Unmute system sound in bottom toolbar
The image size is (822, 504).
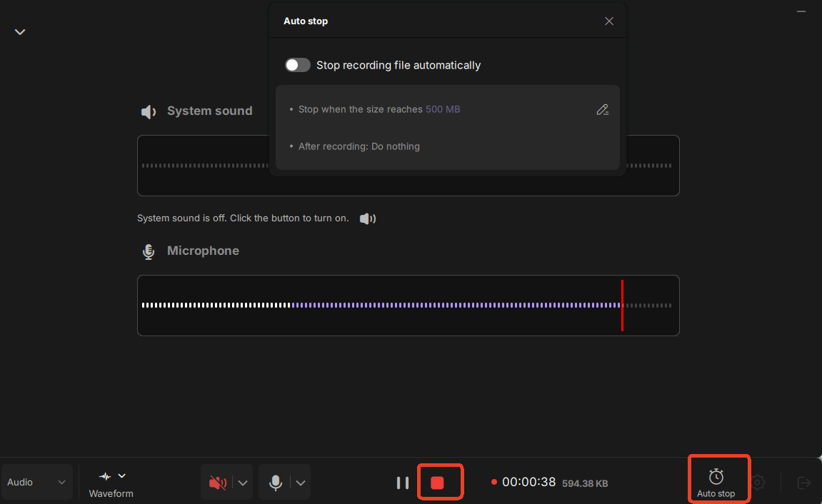point(218,483)
